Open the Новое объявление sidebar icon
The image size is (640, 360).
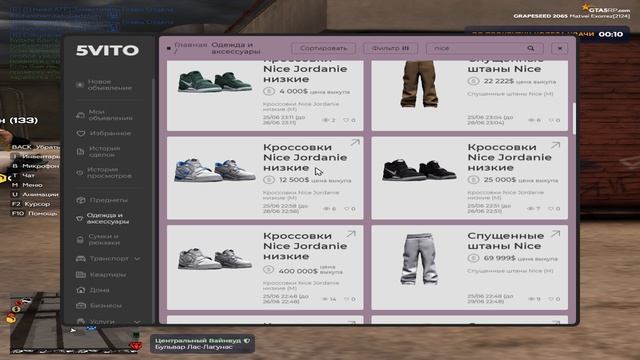[x=80, y=85]
